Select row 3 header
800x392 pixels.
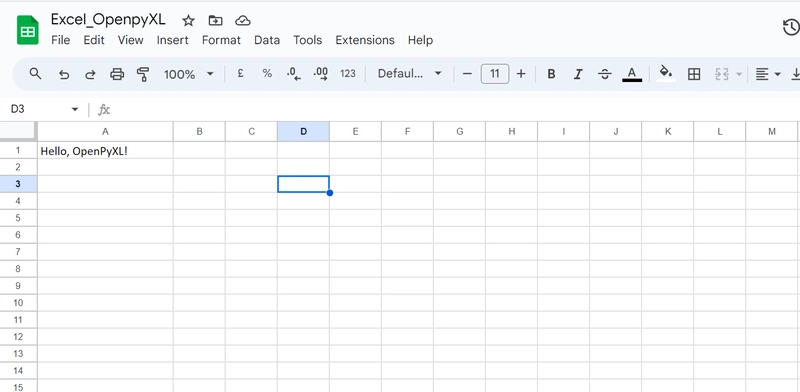18,184
